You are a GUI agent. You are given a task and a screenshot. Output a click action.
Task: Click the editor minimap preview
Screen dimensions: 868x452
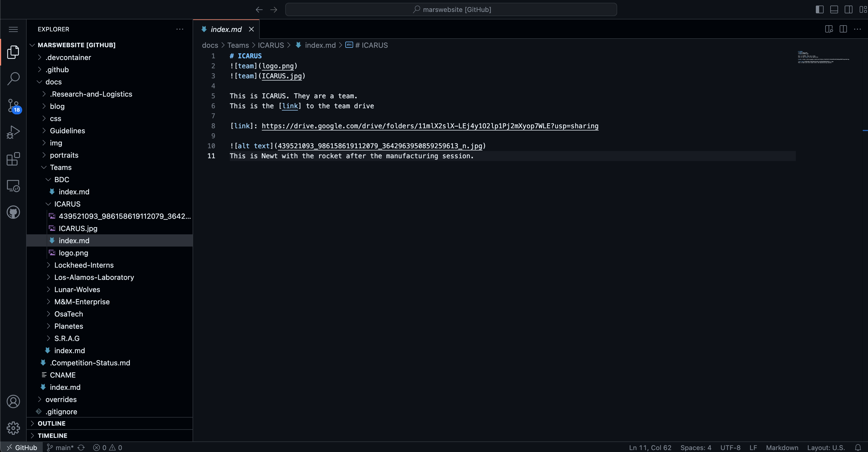pos(824,57)
